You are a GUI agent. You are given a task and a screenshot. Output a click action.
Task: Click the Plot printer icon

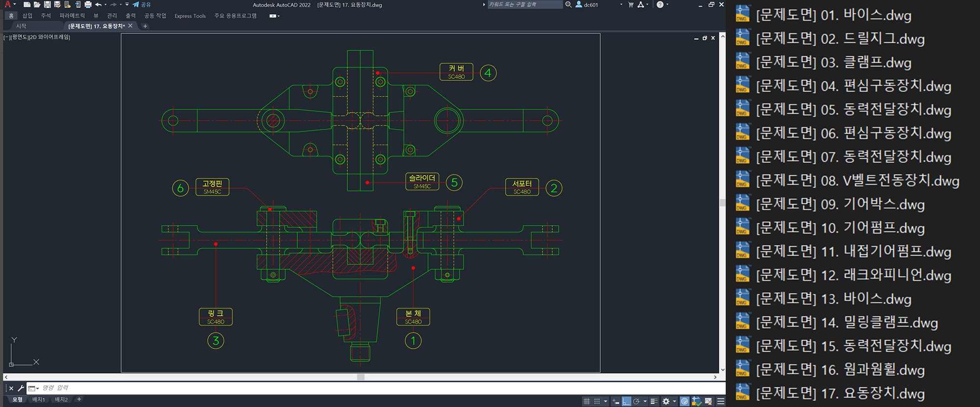[x=88, y=4]
